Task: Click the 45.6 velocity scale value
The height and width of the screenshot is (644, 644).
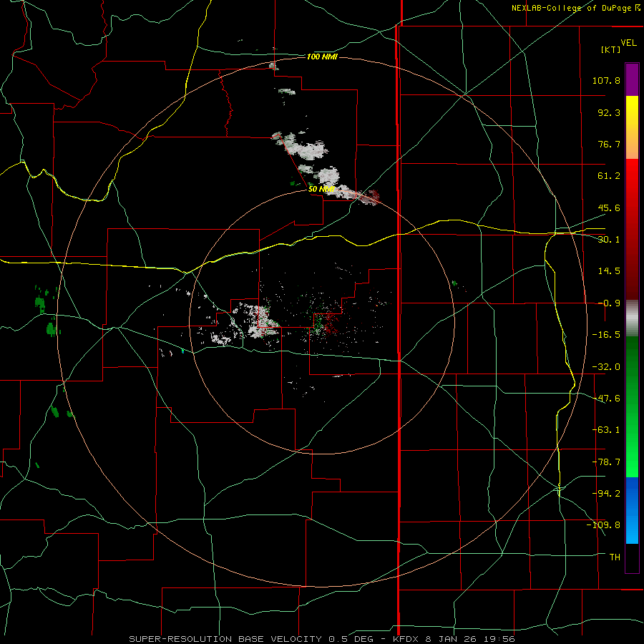Action: (609, 208)
